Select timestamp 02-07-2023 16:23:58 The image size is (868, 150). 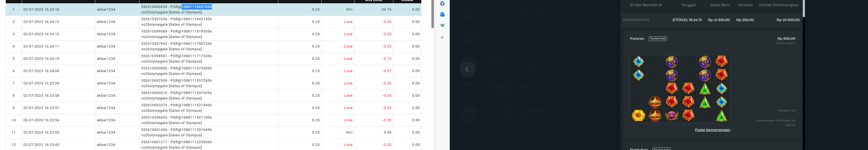coord(41,96)
